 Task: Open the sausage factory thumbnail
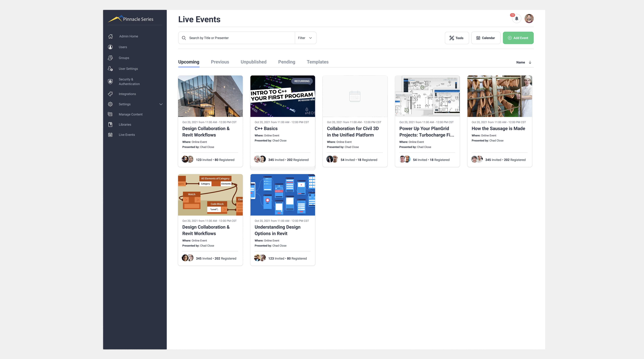[499, 96]
